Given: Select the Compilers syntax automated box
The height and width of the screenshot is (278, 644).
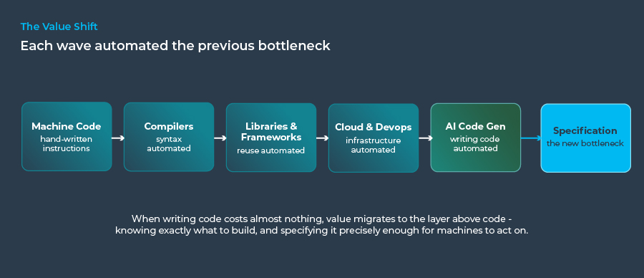Looking at the screenshot, I should click(169, 137).
